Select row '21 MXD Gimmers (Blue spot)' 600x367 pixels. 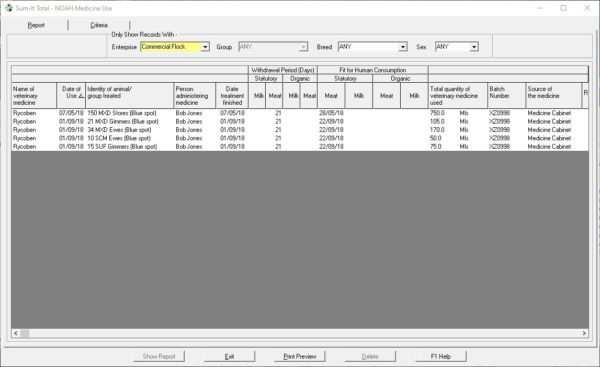[x=300, y=121]
